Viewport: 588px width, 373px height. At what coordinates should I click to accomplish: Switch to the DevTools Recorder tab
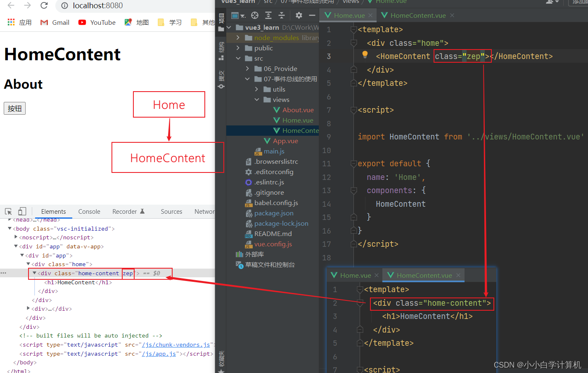click(x=128, y=211)
